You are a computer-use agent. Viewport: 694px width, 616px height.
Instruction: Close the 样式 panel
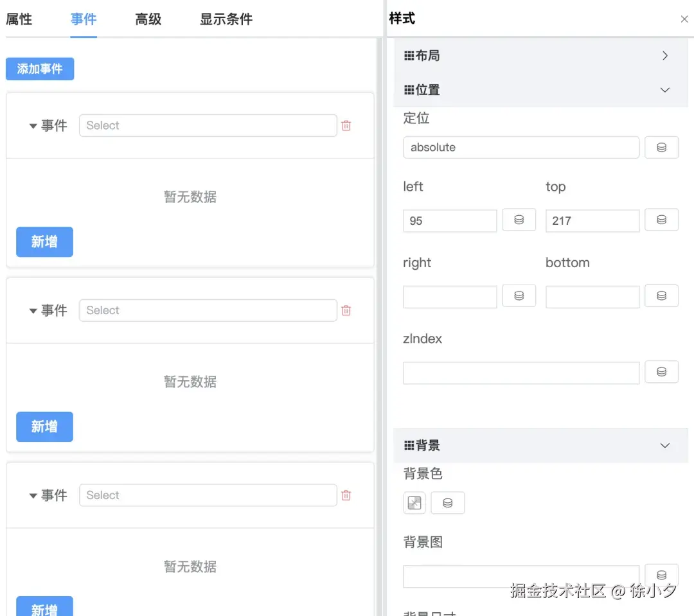[x=683, y=19]
